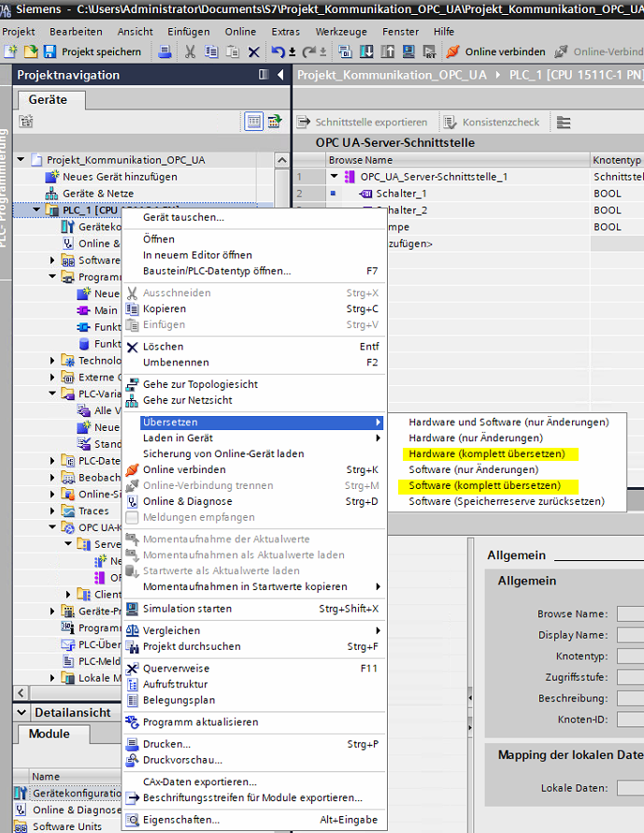Click the Browse Name input field
Viewport: 644px width, 833px height.
point(631,614)
